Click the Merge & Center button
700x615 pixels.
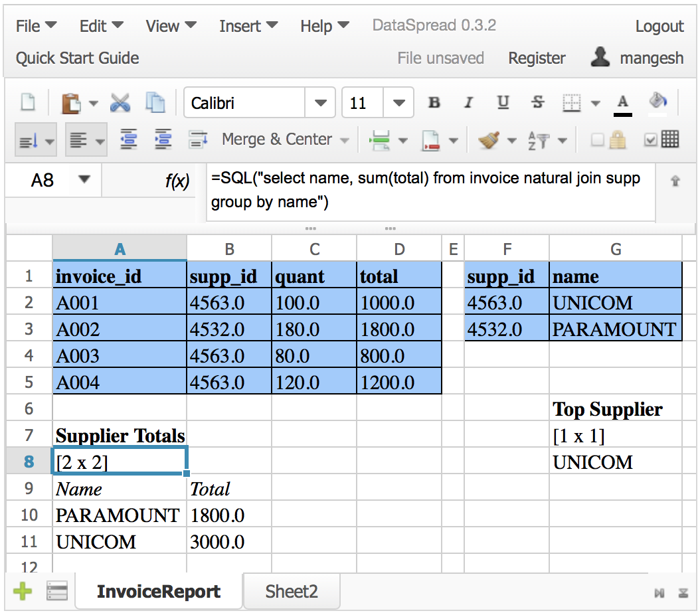(277, 139)
